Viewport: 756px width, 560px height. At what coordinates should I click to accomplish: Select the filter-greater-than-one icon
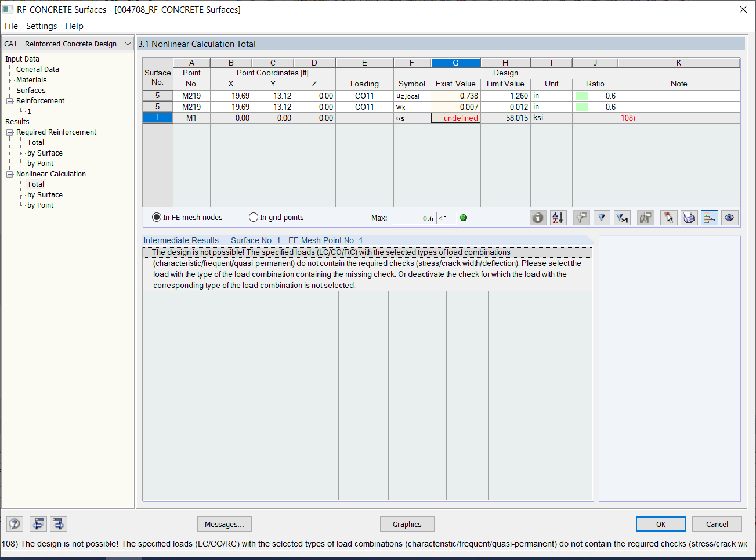coord(622,218)
